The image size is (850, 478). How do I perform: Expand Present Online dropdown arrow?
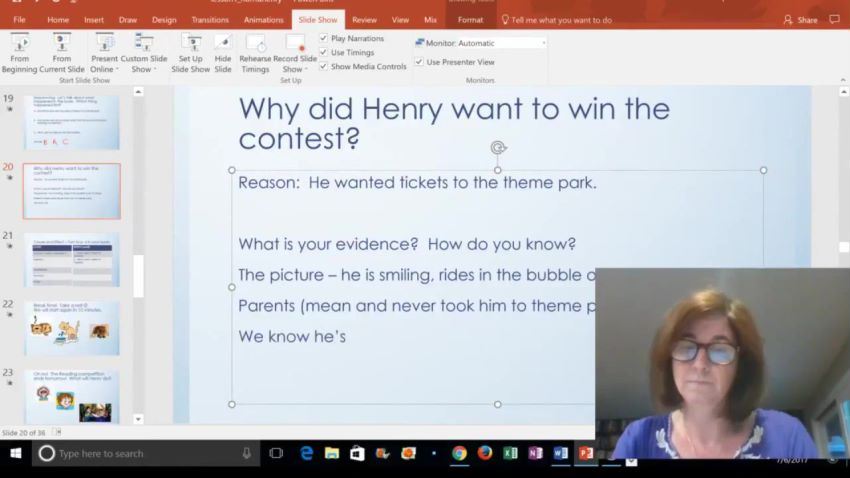pyautogui.click(x=117, y=69)
